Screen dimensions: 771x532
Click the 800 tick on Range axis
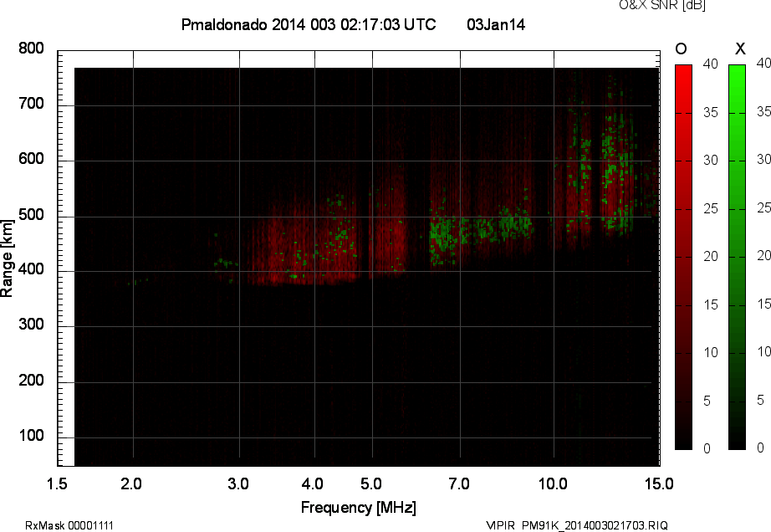(x=32, y=49)
